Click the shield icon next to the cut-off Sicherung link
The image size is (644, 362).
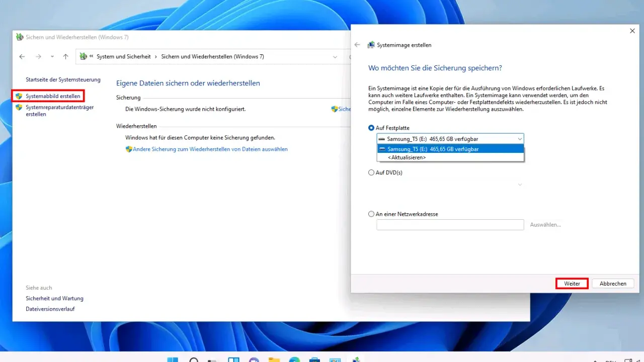click(334, 109)
